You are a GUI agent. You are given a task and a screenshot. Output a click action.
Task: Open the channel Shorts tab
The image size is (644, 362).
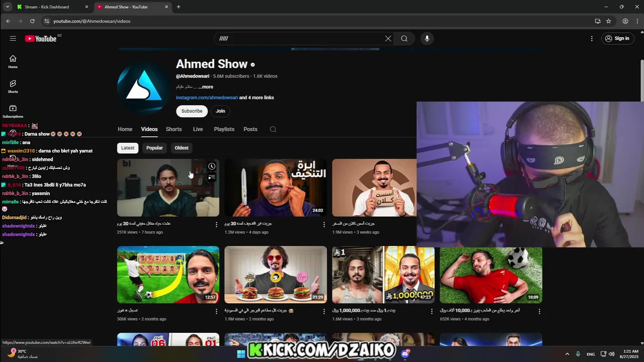point(174,129)
